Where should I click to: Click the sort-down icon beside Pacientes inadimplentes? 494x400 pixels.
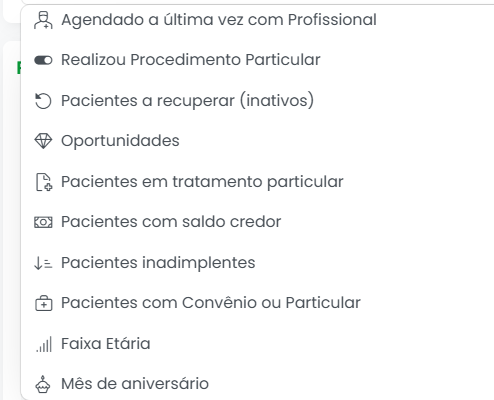pyautogui.click(x=43, y=263)
